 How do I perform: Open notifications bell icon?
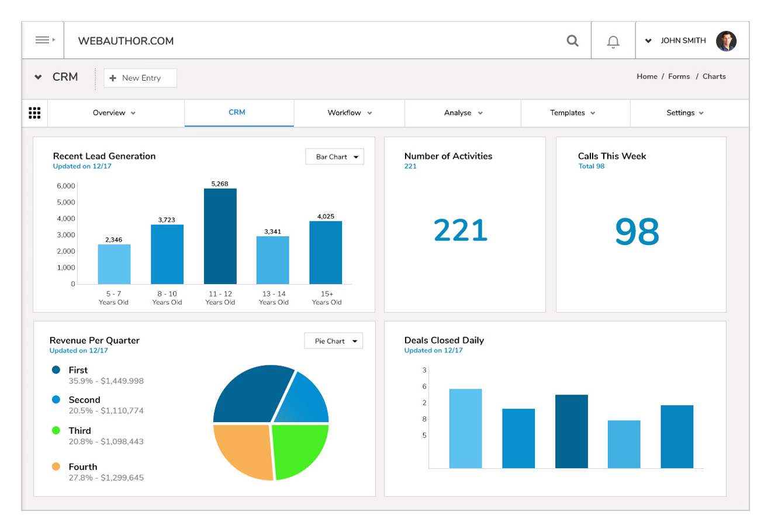coord(613,42)
